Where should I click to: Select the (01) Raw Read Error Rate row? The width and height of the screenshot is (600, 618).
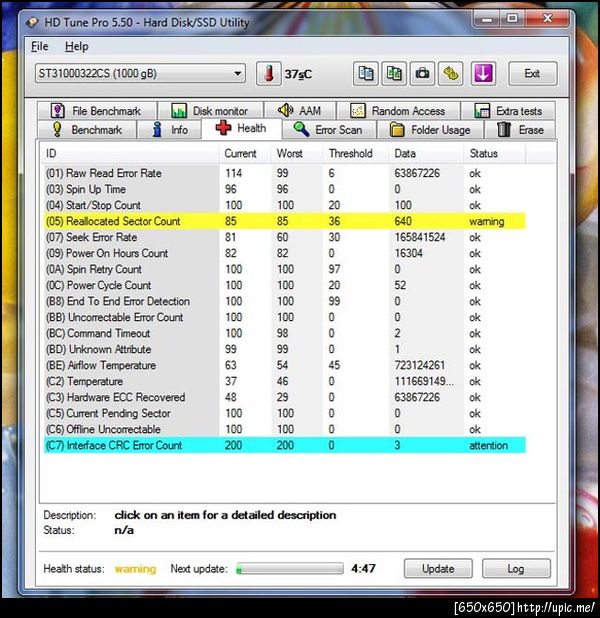click(284, 173)
